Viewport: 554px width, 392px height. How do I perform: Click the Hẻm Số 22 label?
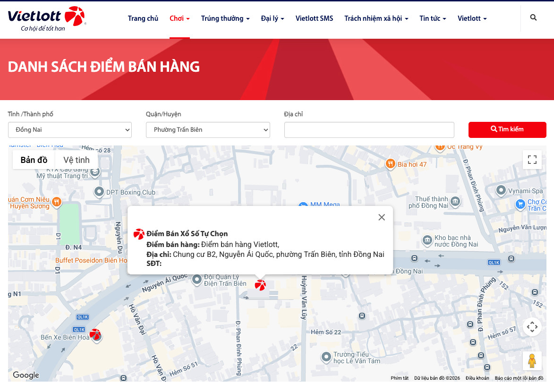[x=326, y=332]
